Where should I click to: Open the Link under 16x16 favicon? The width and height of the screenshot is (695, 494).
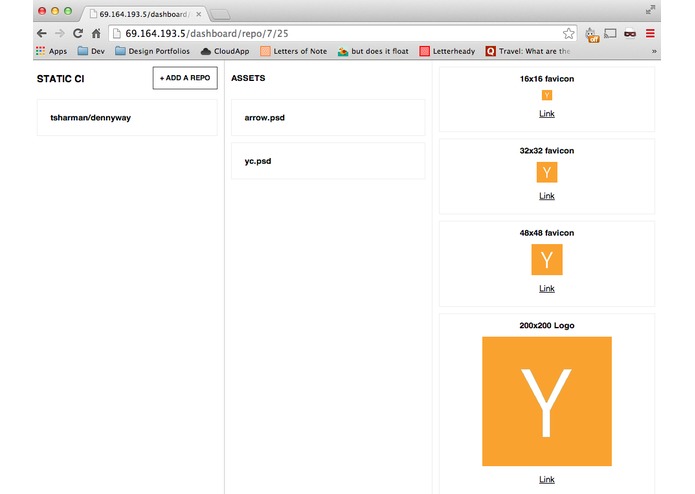coord(547,113)
